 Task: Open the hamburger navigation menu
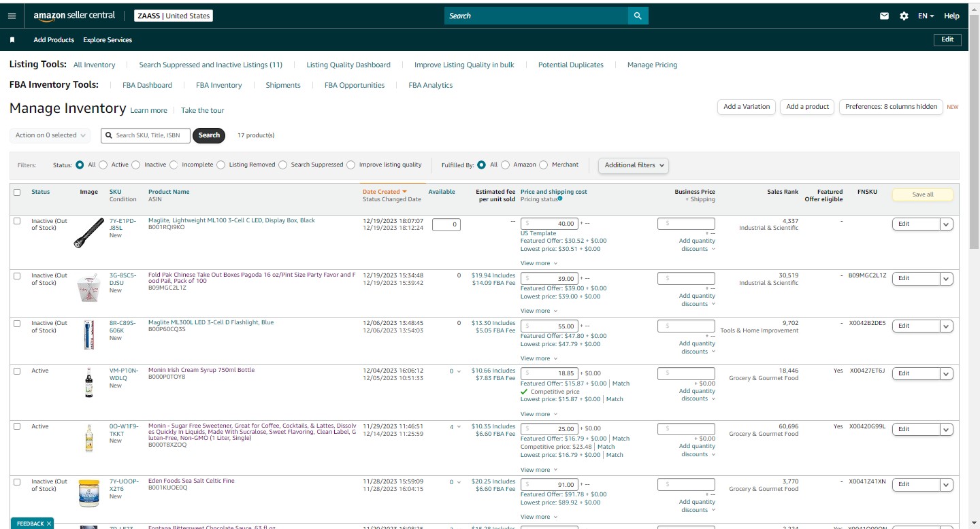pyautogui.click(x=12, y=16)
